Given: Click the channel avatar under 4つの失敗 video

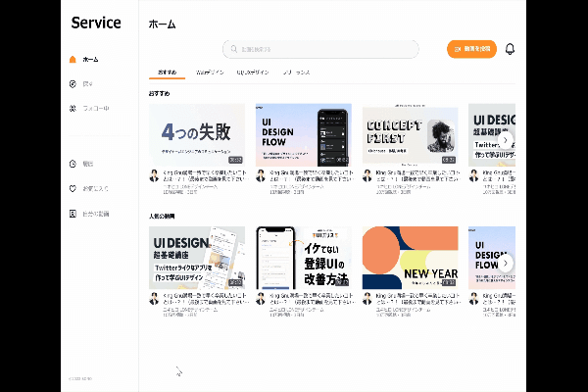Looking at the screenshot, I should 154,175.
